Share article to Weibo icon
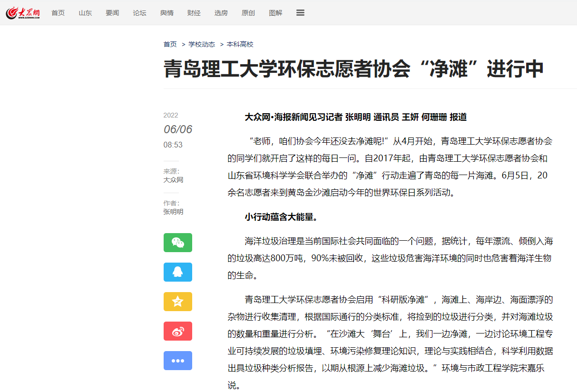This screenshot has height=392, width=577. click(178, 331)
